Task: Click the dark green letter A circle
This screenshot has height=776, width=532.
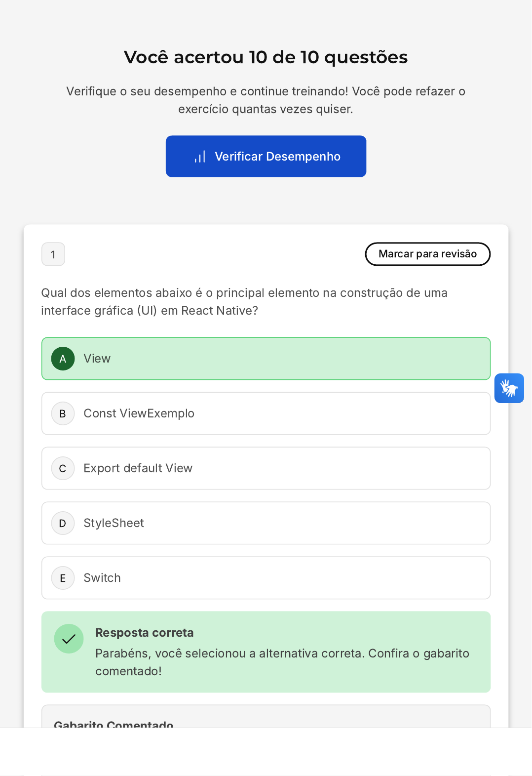Action: pyautogui.click(x=63, y=359)
